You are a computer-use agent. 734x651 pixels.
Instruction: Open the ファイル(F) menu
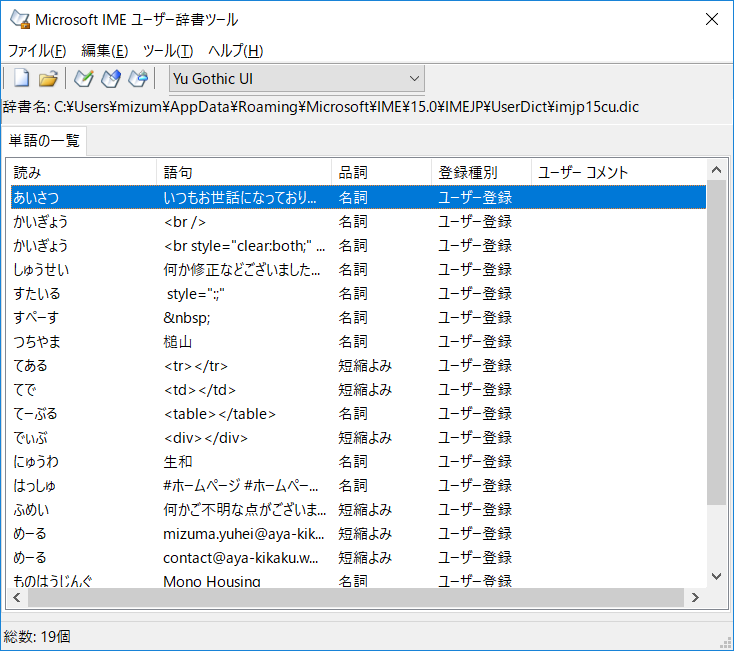pos(37,51)
